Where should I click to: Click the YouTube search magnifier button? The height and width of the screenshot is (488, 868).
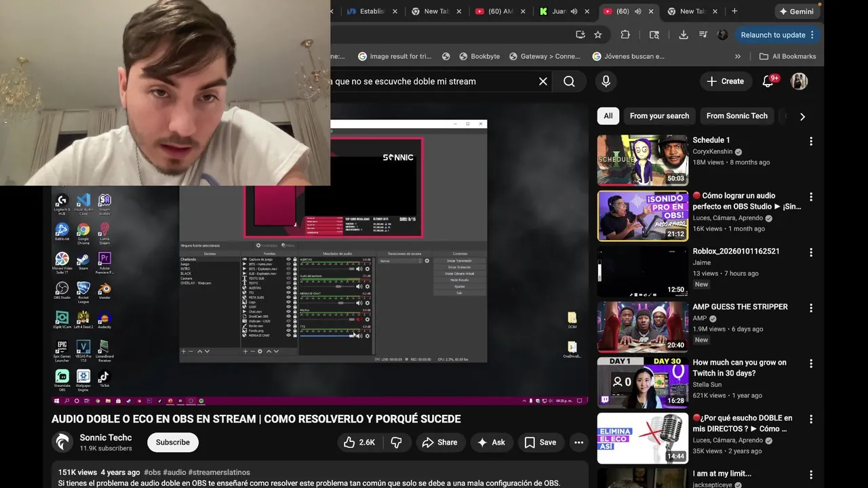tap(569, 81)
